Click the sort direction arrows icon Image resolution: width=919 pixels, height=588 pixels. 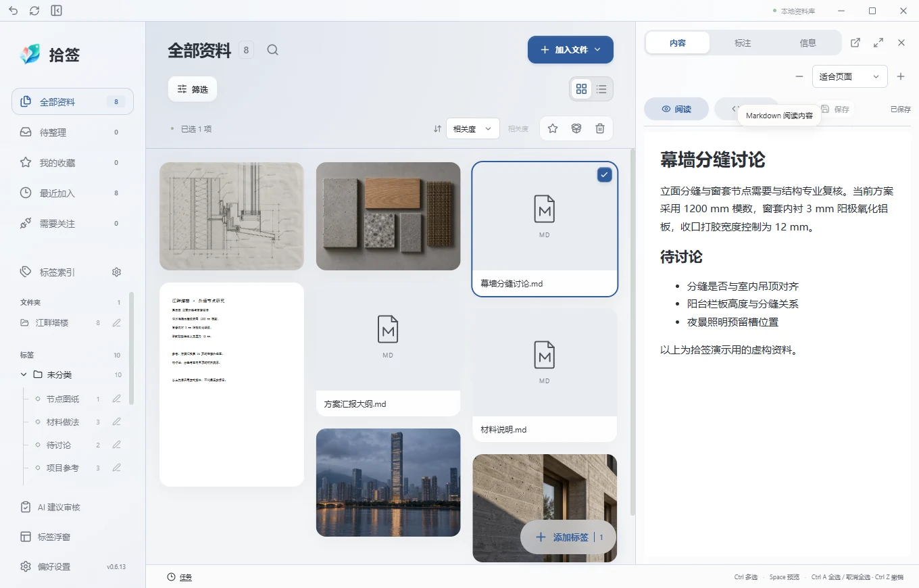tap(437, 128)
